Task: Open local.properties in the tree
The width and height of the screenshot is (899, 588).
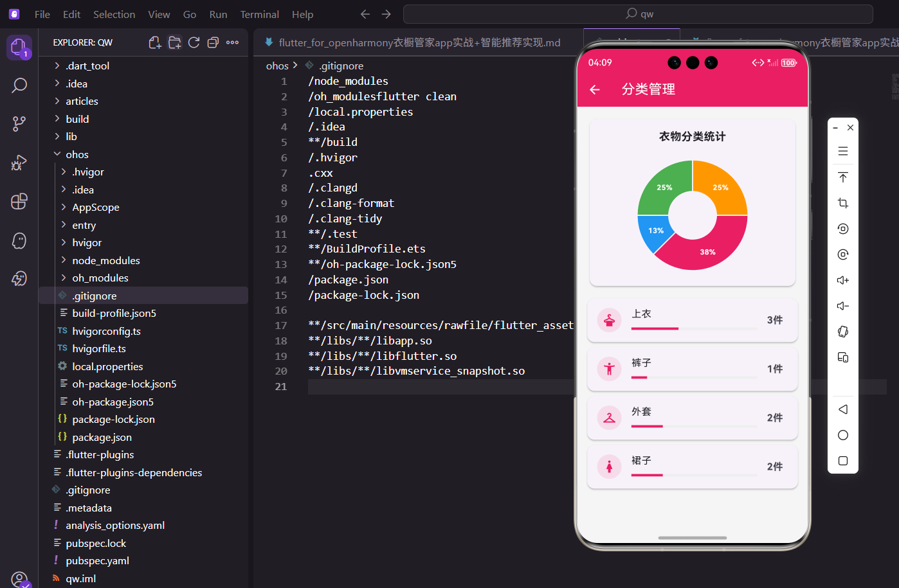Action: (107, 366)
